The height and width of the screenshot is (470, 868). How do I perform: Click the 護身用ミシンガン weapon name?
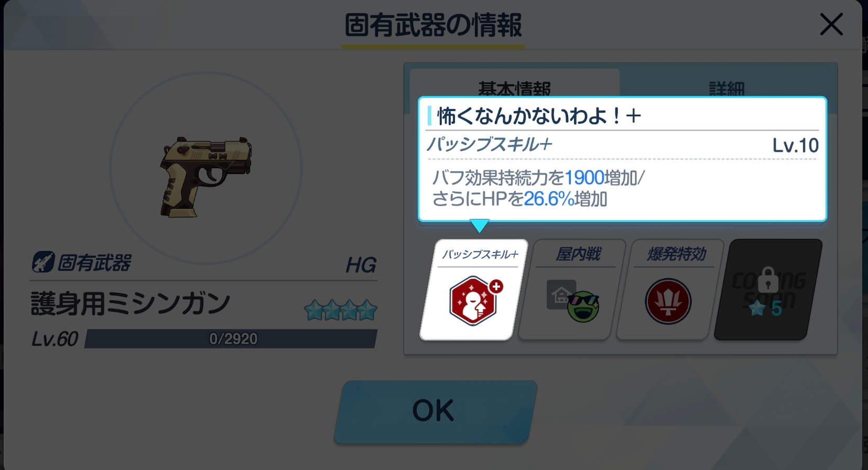pyautogui.click(x=131, y=304)
